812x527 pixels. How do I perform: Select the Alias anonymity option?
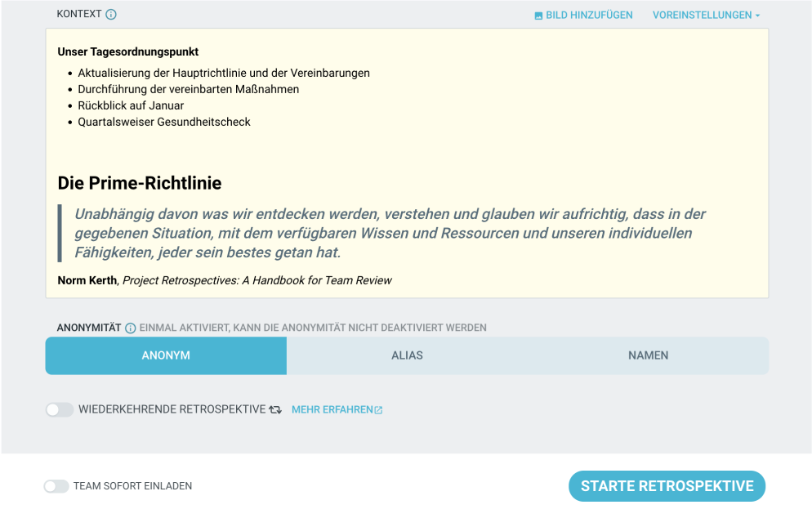point(407,355)
